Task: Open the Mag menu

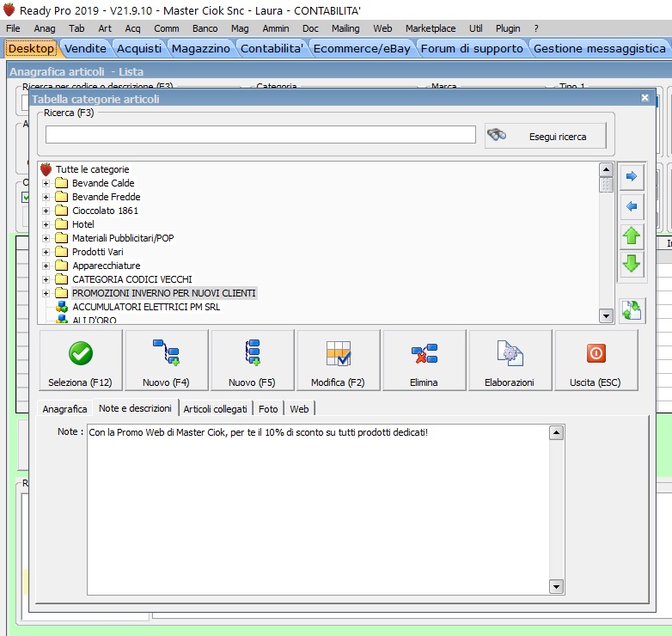Action: click(x=240, y=28)
